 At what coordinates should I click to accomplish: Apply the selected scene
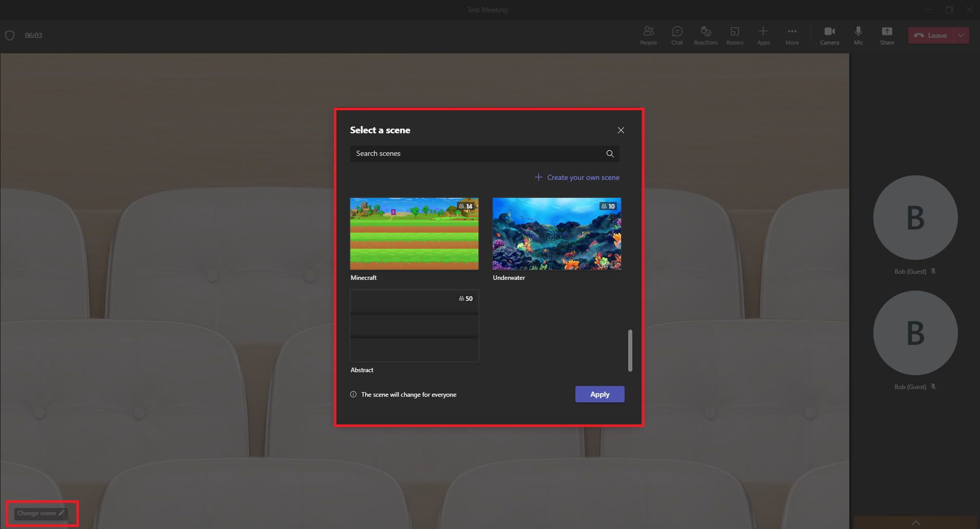(x=599, y=394)
